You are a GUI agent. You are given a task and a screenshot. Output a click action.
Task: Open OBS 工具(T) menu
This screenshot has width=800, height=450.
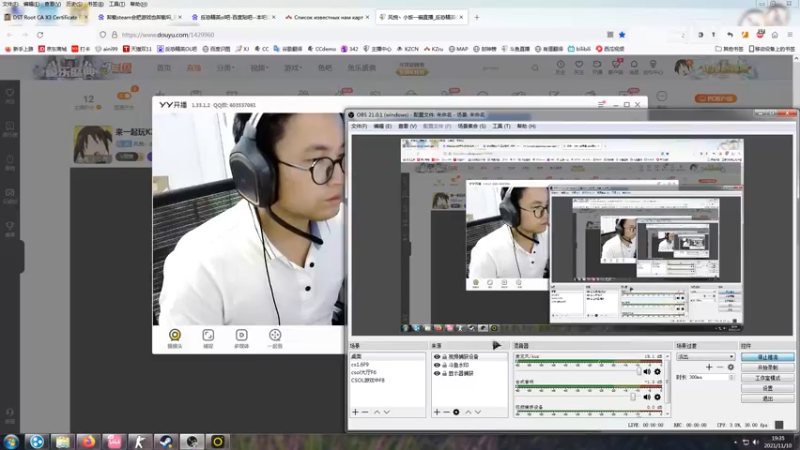501,126
